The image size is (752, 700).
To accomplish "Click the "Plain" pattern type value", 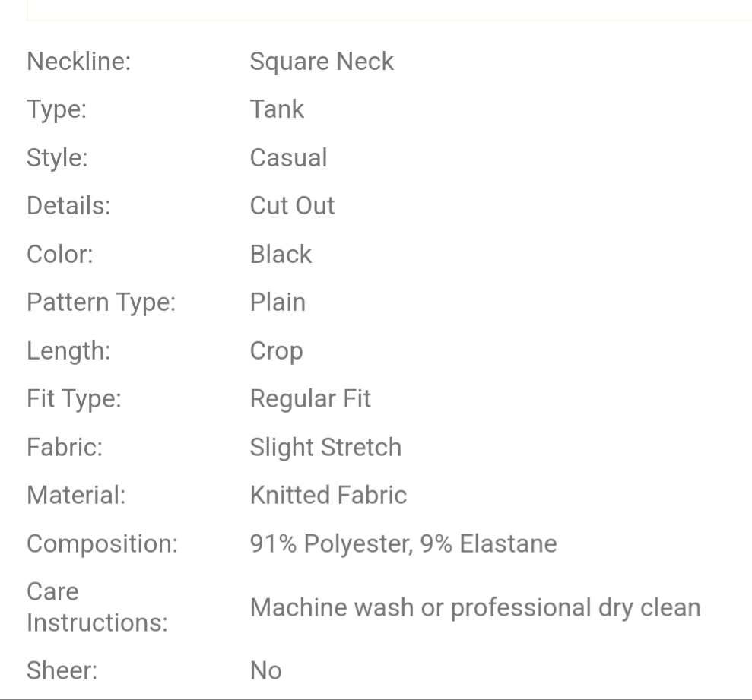I will pos(278,302).
